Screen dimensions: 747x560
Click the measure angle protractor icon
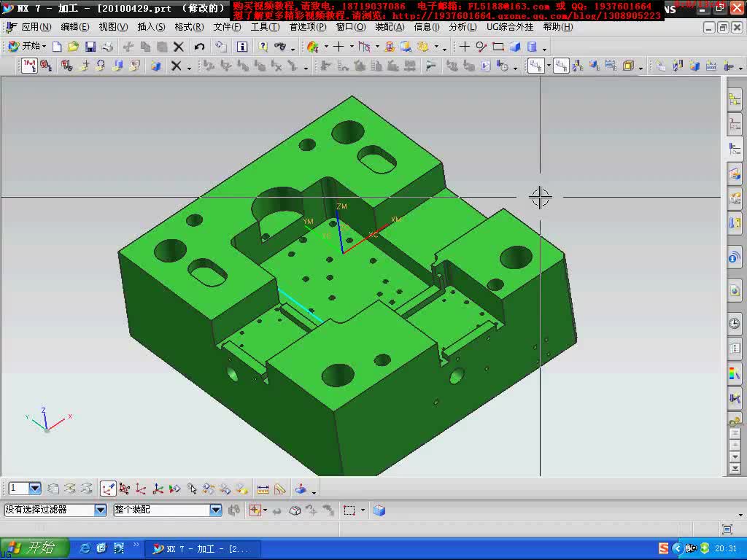click(280, 489)
